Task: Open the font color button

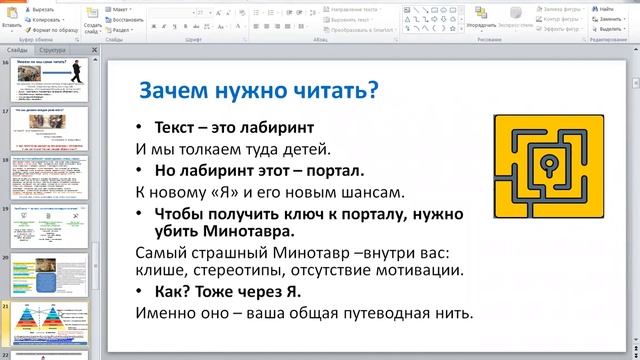Action: pyautogui.click(x=240, y=27)
